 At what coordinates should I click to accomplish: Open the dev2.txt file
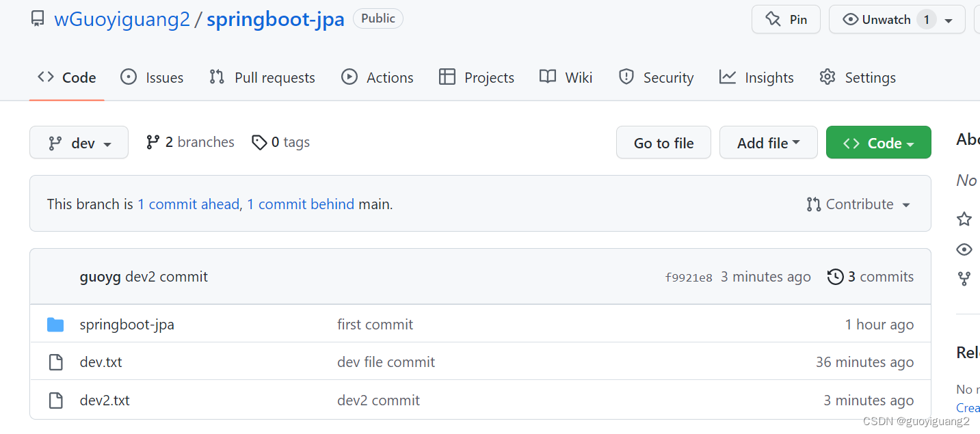coord(105,401)
